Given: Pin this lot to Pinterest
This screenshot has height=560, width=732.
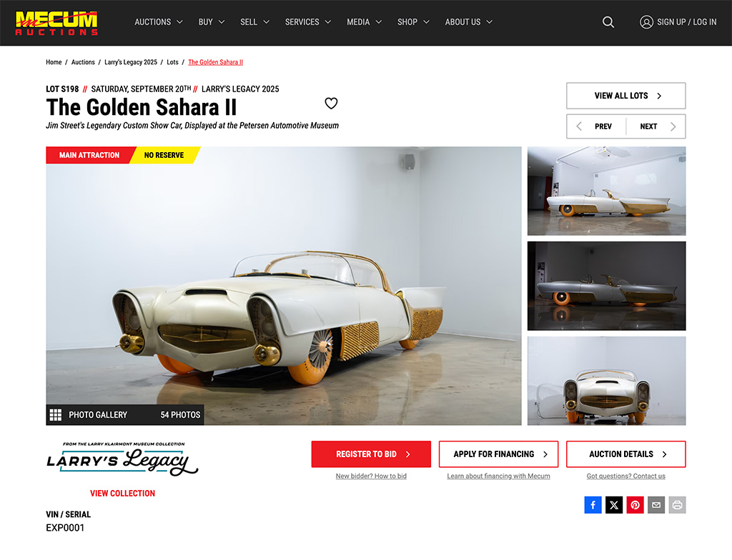Looking at the screenshot, I should 635,505.
